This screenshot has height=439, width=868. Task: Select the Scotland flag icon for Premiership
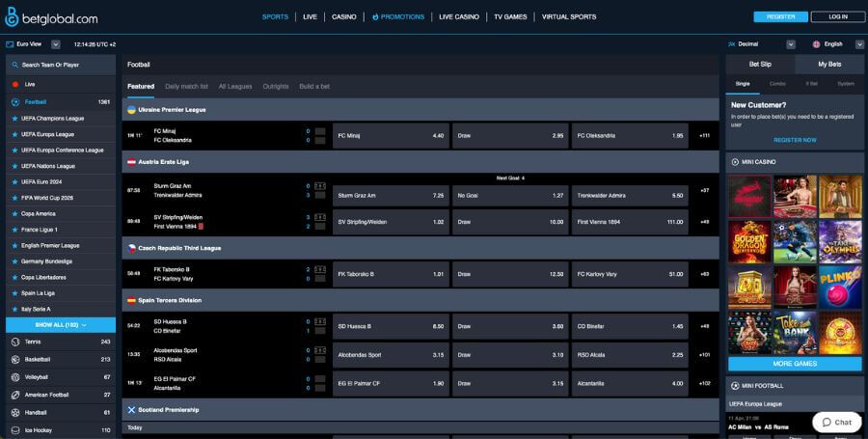point(131,410)
